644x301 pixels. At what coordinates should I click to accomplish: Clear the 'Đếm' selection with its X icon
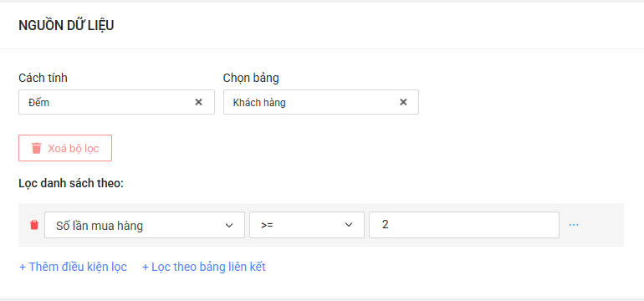click(x=198, y=102)
